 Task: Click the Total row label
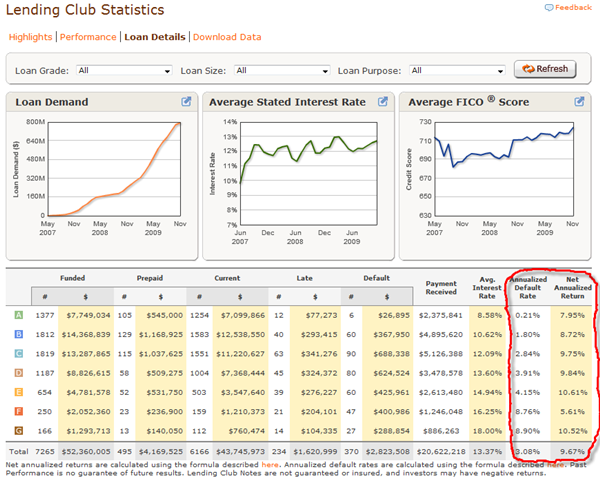coord(18,451)
